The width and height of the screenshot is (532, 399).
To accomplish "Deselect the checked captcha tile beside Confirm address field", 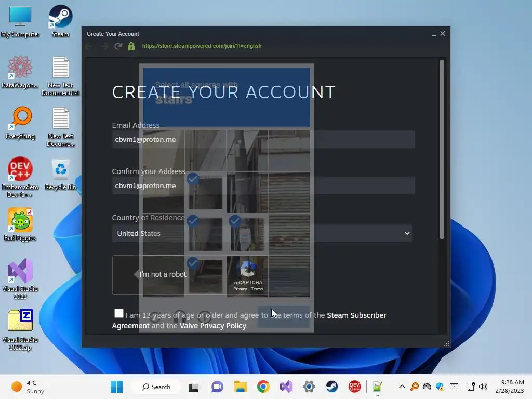I will coord(205,193).
